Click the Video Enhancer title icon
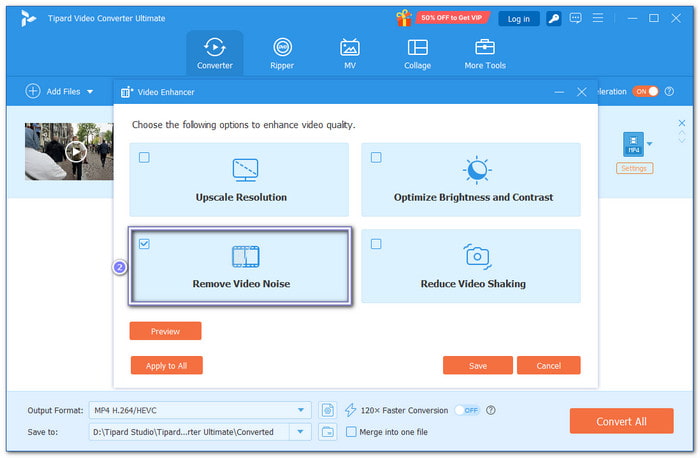Image resolution: width=700 pixels, height=458 pixels. (127, 92)
